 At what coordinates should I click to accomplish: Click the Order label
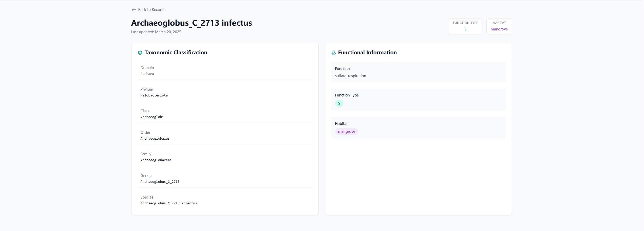point(145,133)
